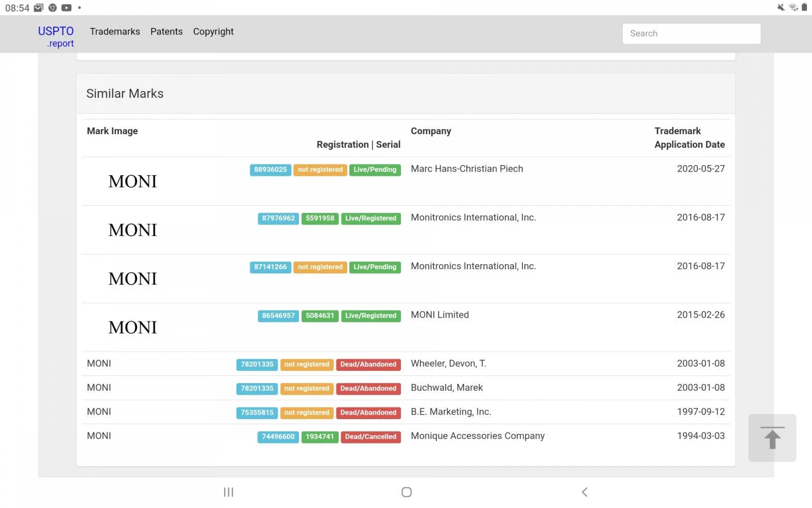Open registration number 1934741
This screenshot has width=812, height=508.
point(320,437)
